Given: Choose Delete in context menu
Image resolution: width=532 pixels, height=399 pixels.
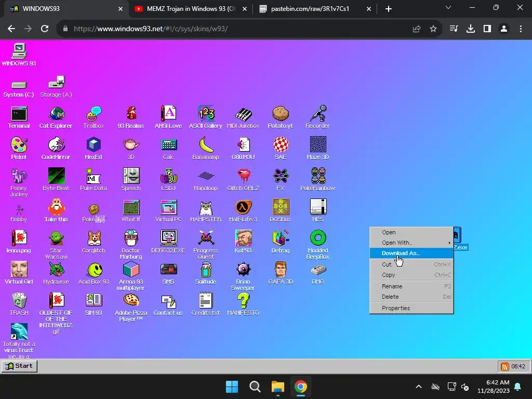Looking at the screenshot, I should point(411,297).
